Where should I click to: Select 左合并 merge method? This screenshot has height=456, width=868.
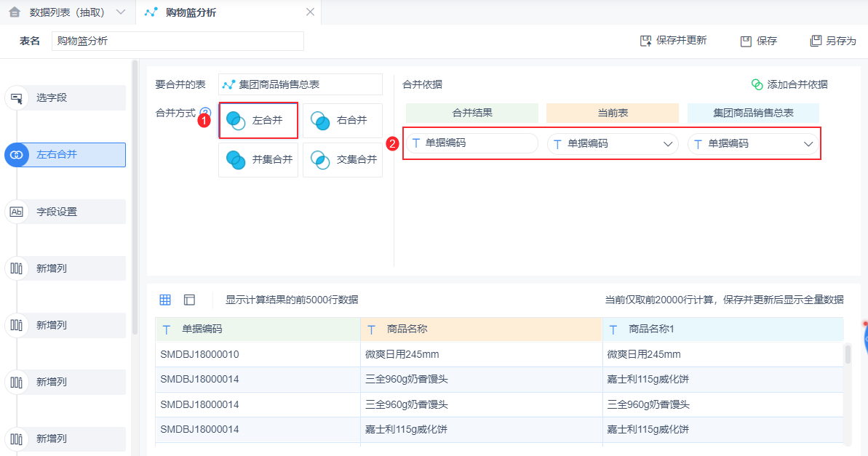pyautogui.click(x=258, y=121)
